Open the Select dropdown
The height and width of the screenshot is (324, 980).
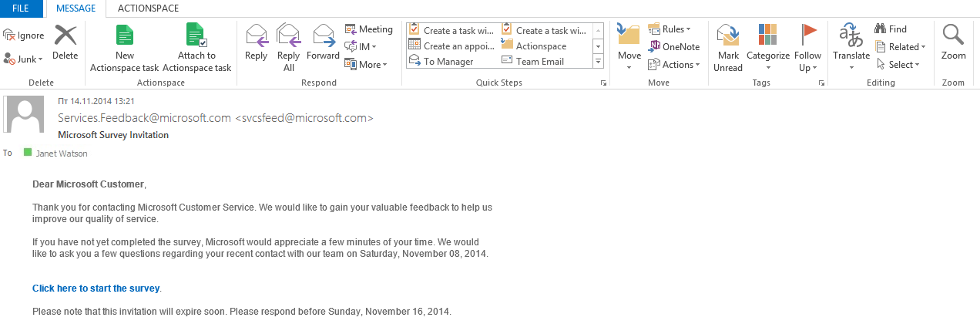click(x=898, y=65)
